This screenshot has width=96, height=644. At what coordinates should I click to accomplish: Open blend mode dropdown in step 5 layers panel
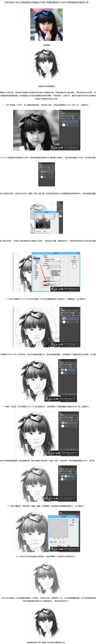click(65, 313)
